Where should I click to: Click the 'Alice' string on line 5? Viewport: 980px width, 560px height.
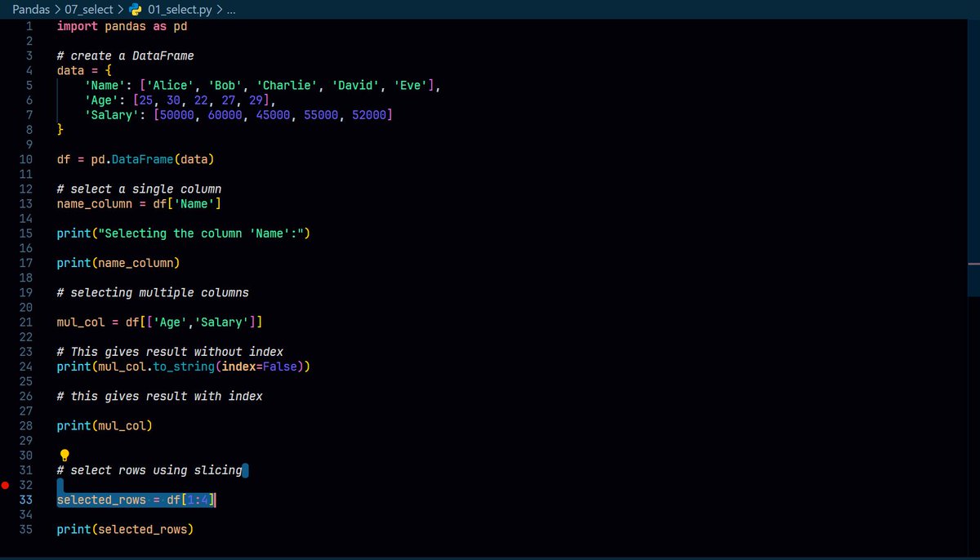pyautogui.click(x=171, y=85)
